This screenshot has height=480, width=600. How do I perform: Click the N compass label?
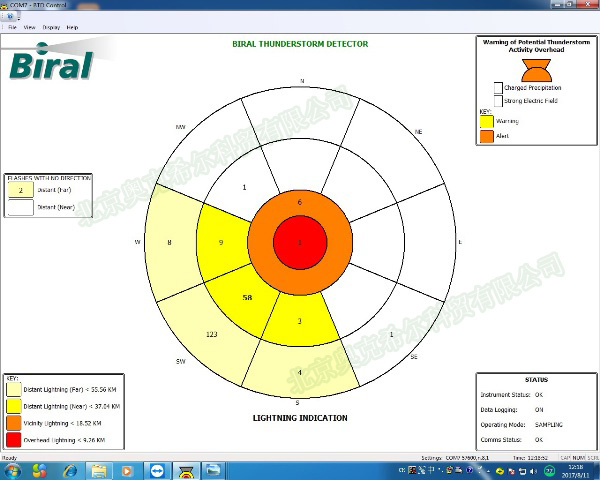[302, 81]
